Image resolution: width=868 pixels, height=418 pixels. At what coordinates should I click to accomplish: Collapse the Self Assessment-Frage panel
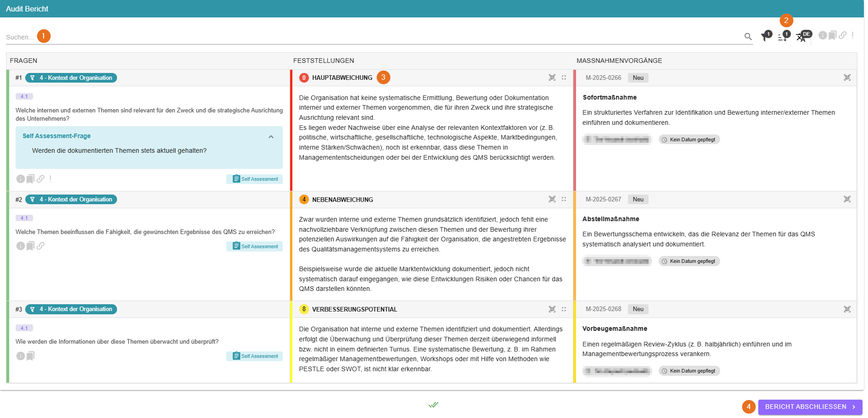pos(271,137)
